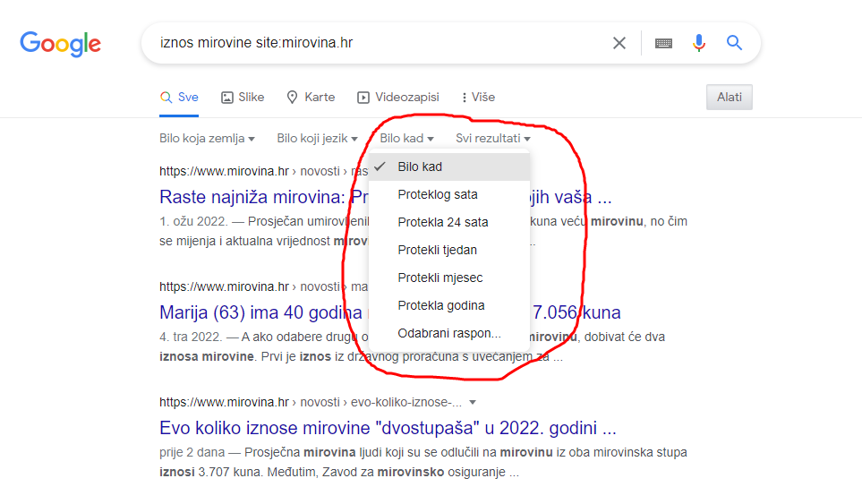Select the checked Bilo kad option
The image size is (862, 504).
coord(449,167)
